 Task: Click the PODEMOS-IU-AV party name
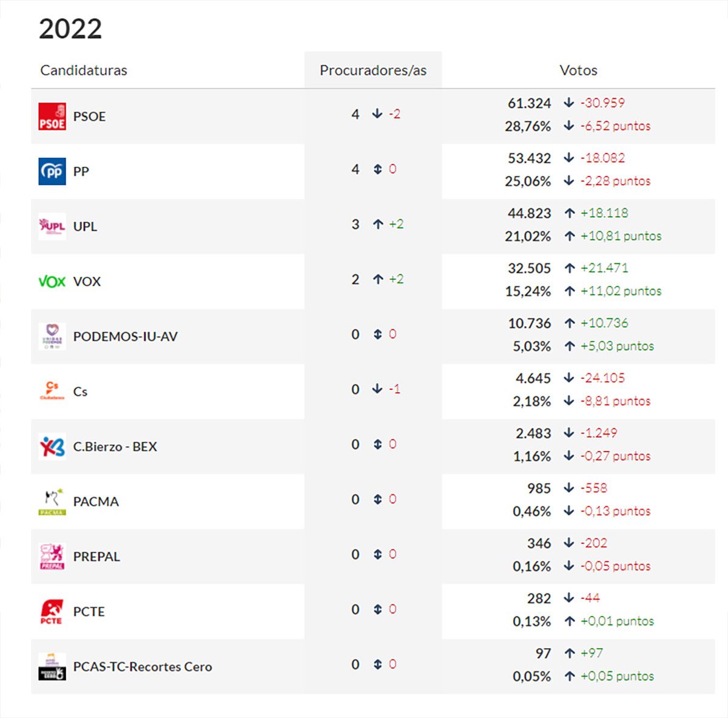(125, 337)
